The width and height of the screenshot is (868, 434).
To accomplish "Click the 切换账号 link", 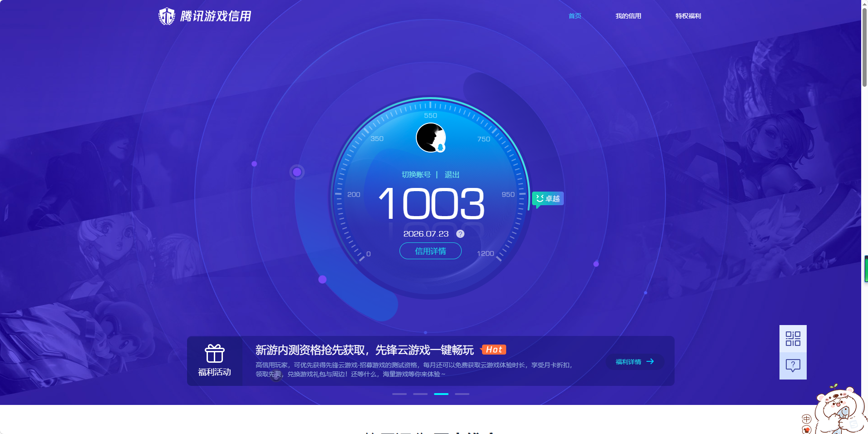I will (x=416, y=175).
